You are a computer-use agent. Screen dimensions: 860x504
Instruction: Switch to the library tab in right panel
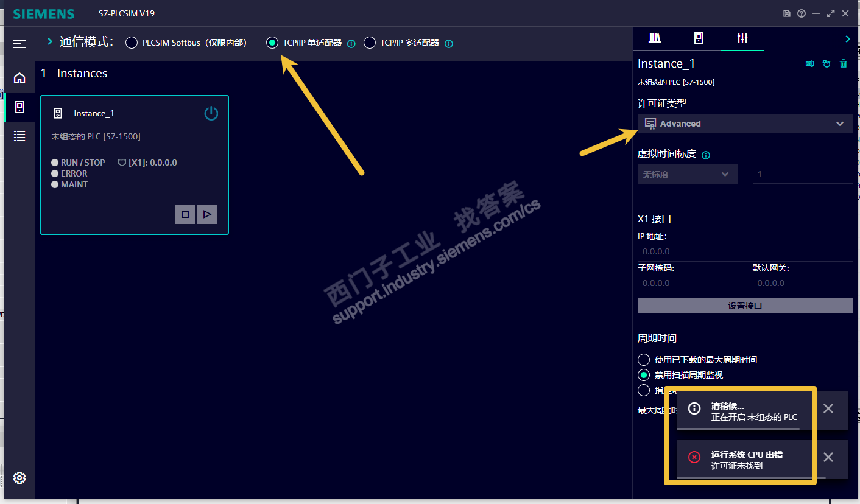655,38
